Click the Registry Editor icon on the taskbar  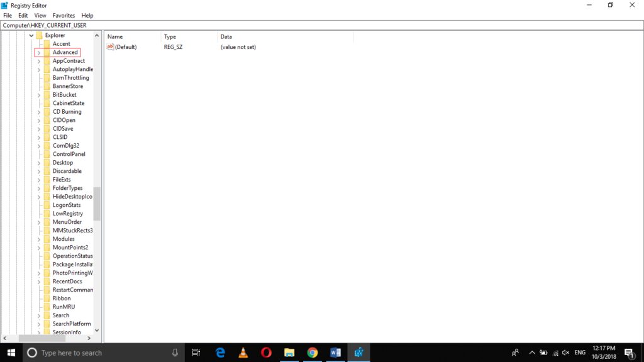(x=358, y=352)
